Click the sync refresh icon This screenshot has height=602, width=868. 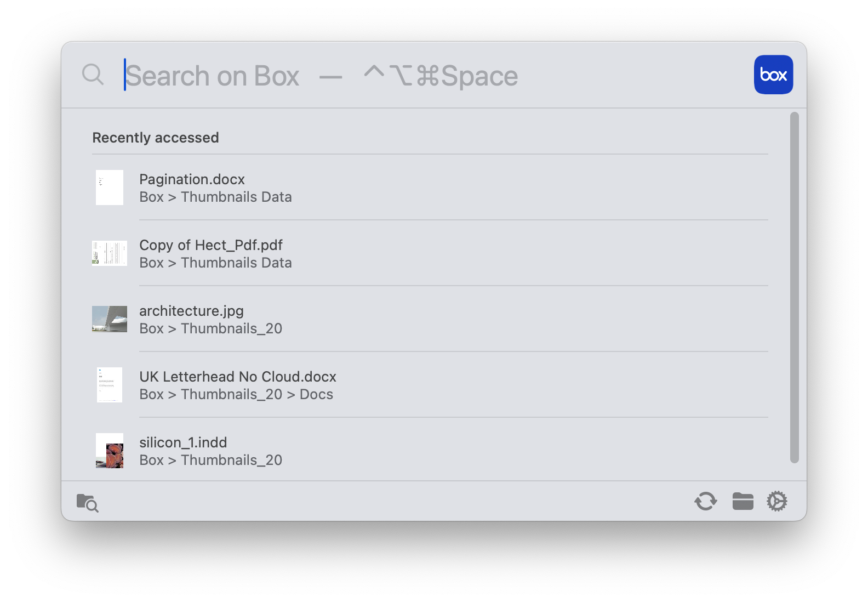coord(705,501)
